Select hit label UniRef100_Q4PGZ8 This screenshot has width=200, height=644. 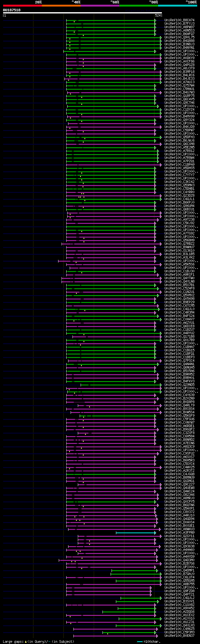179,65
